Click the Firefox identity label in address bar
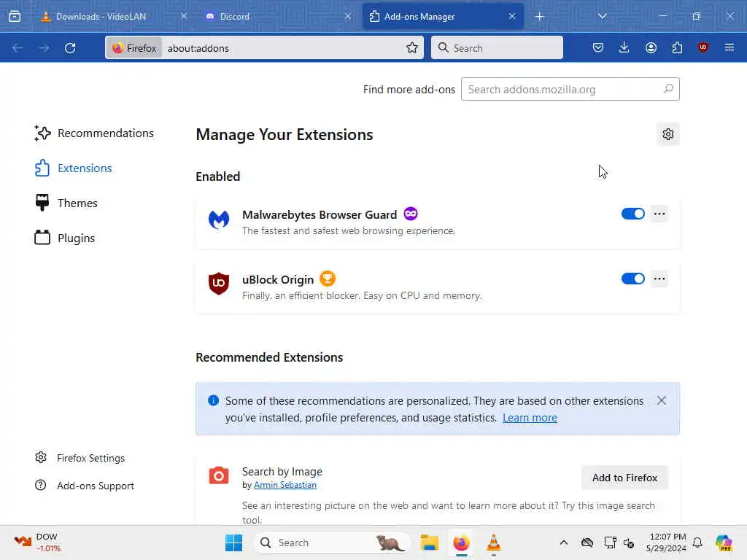Viewport: 747px width, 560px height. [x=134, y=47]
